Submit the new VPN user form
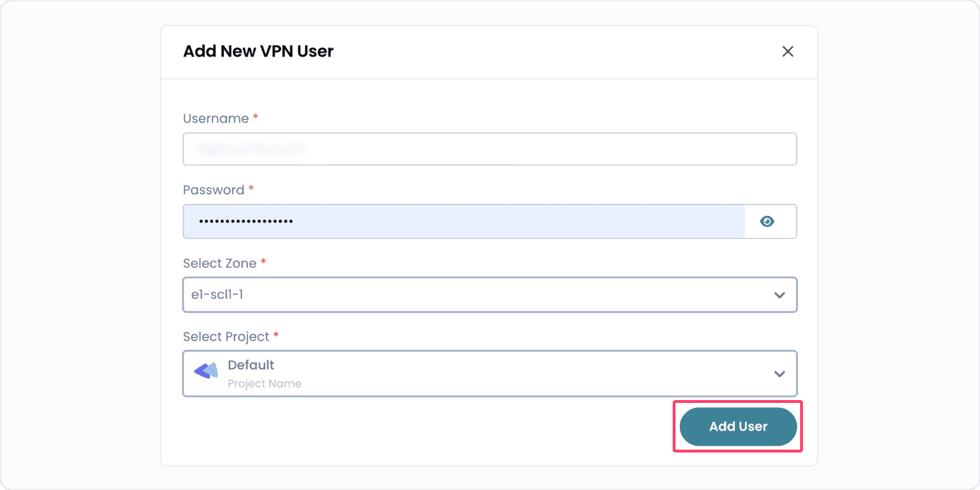The image size is (980, 490). pos(737,426)
